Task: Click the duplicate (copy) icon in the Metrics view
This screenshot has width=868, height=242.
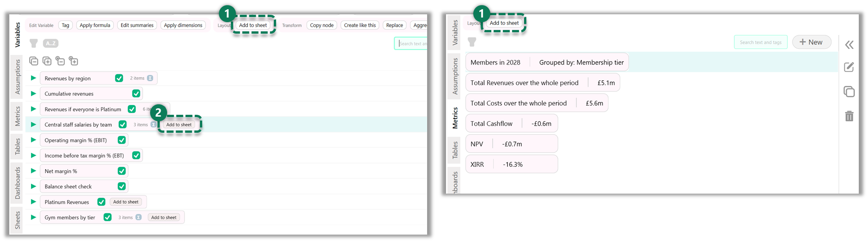Action: (x=849, y=92)
